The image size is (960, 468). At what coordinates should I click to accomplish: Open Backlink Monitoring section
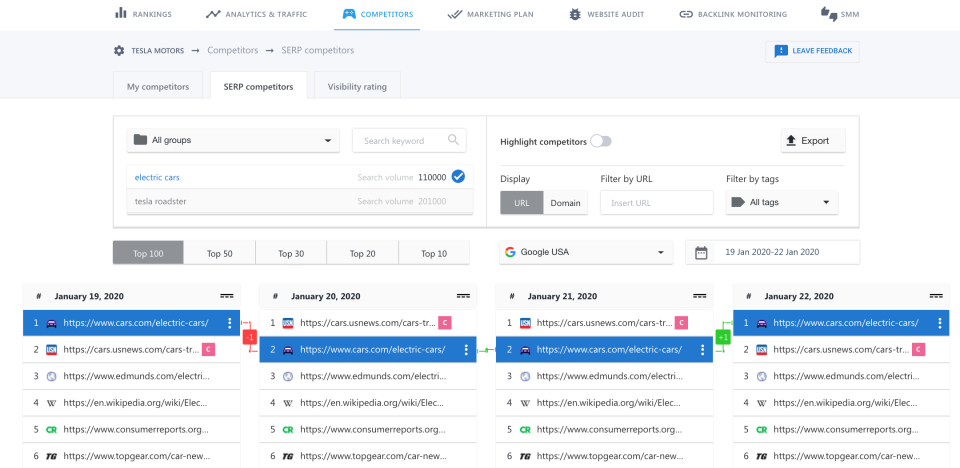click(x=733, y=13)
